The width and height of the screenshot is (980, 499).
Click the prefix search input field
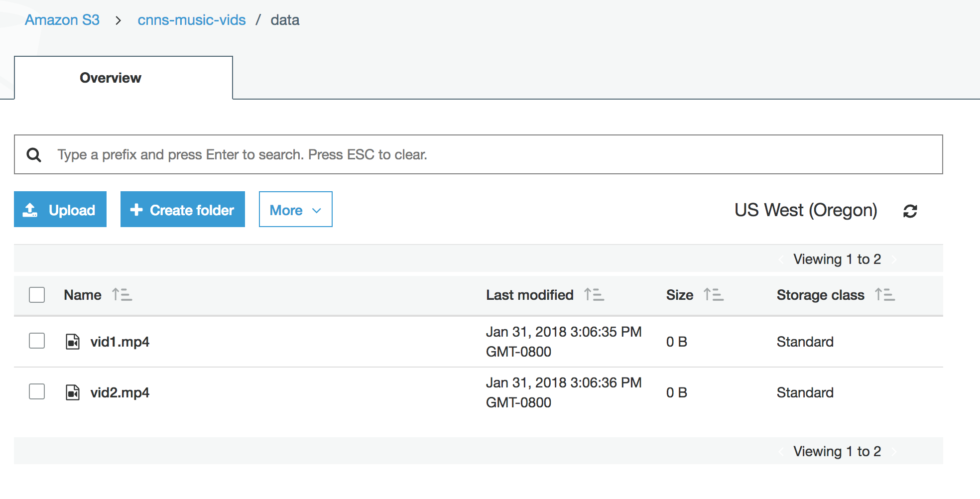pyautogui.click(x=479, y=154)
